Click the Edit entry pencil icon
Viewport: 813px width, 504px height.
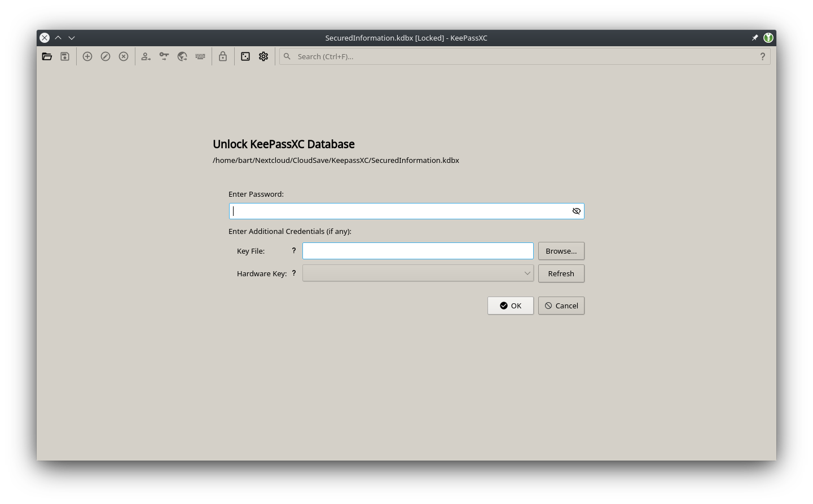(x=106, y=56)
